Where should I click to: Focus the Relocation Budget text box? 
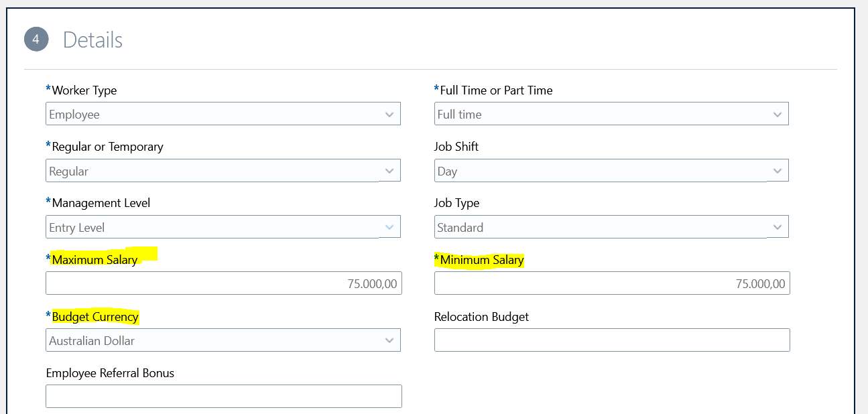coord(612,340)
